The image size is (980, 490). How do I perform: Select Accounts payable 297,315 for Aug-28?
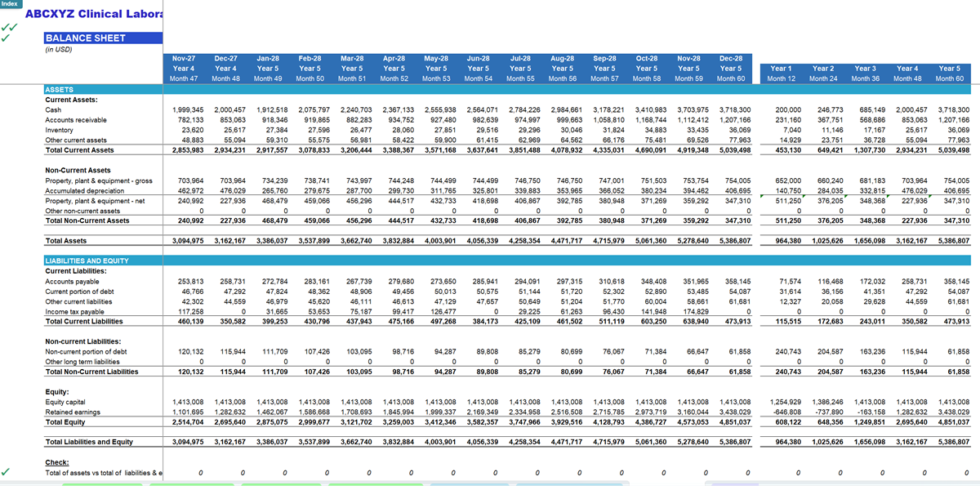pyautogui.click(x=570, y=281)
